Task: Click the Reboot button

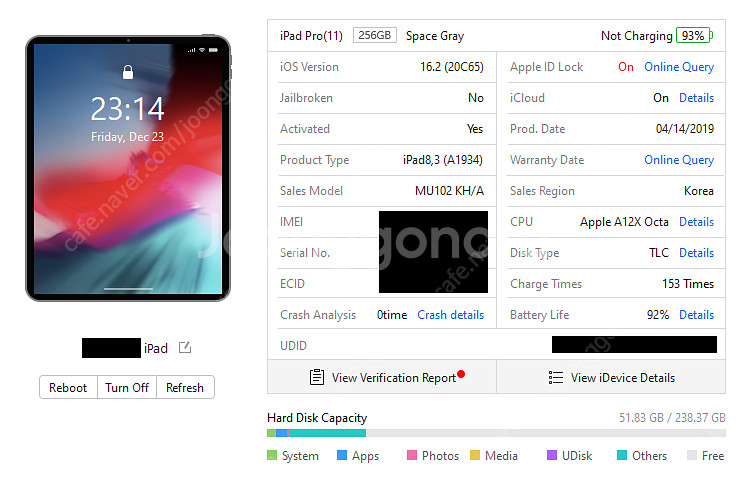Action: 68,387
